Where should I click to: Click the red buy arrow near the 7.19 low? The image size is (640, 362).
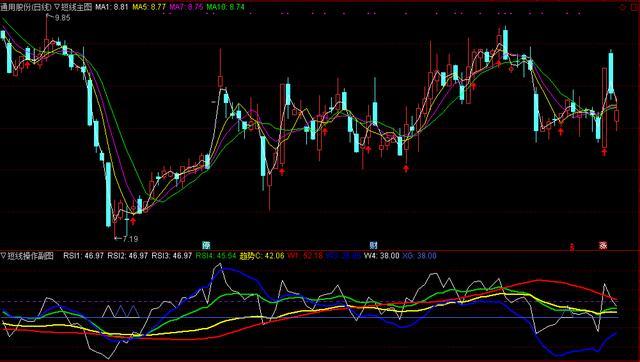click(133, 221)
